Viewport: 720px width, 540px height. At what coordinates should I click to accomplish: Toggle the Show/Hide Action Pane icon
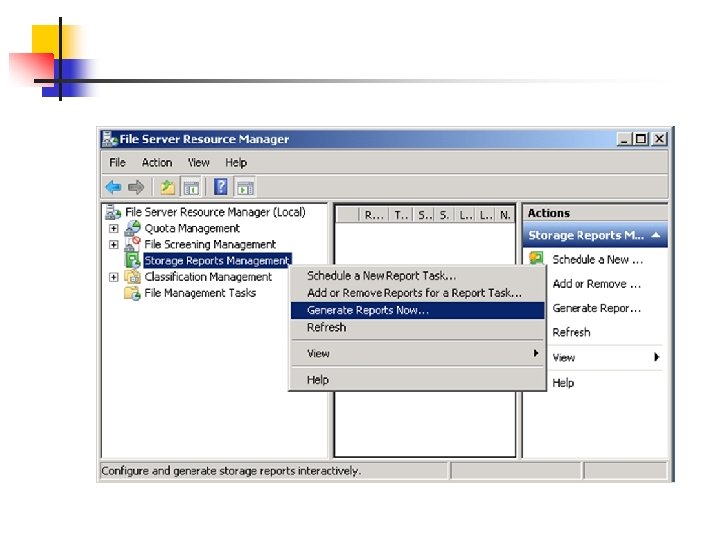[x=245, y=187]
